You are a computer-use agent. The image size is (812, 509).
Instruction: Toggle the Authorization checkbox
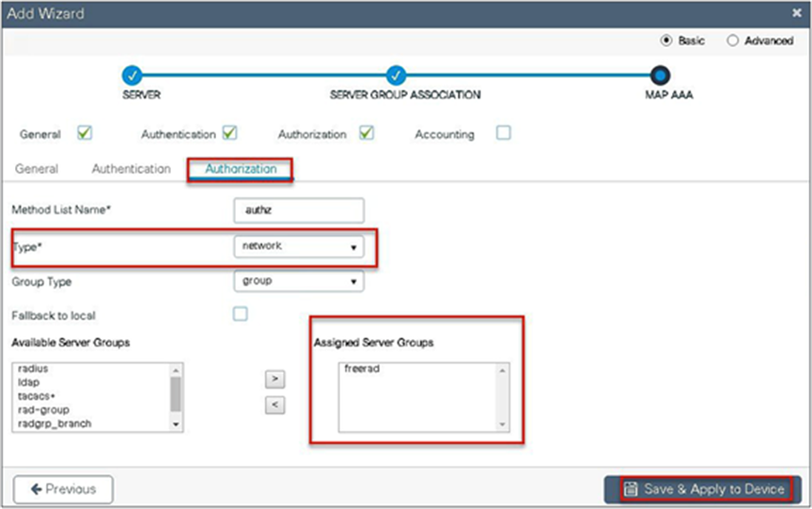click(367, 133)
